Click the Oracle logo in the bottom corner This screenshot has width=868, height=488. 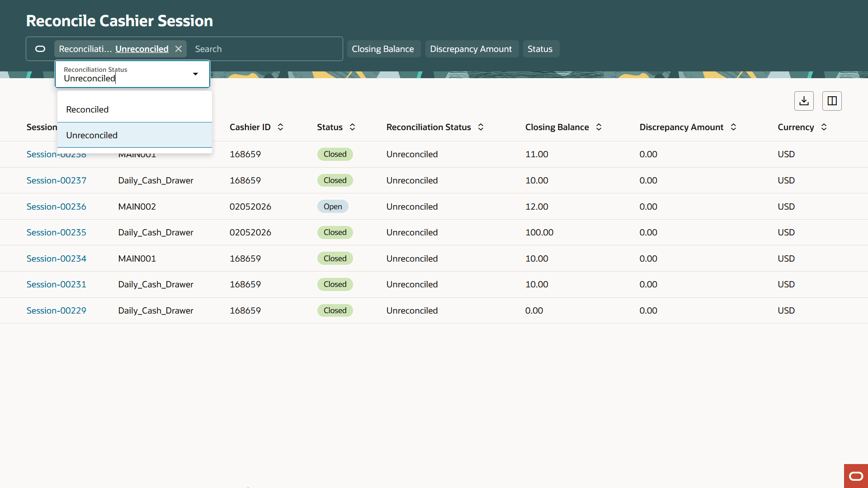(856, 476)
